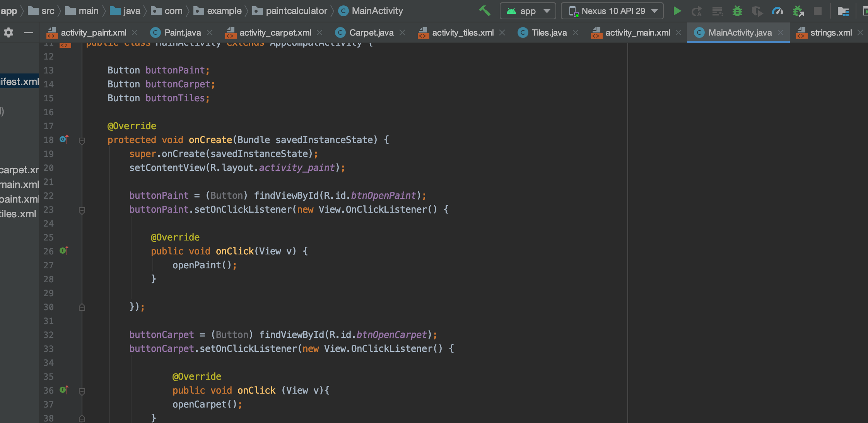Collapse onClick fold marker at line 36
The width and height of the screenshot is (868, 423).
(x=82, y=391)
